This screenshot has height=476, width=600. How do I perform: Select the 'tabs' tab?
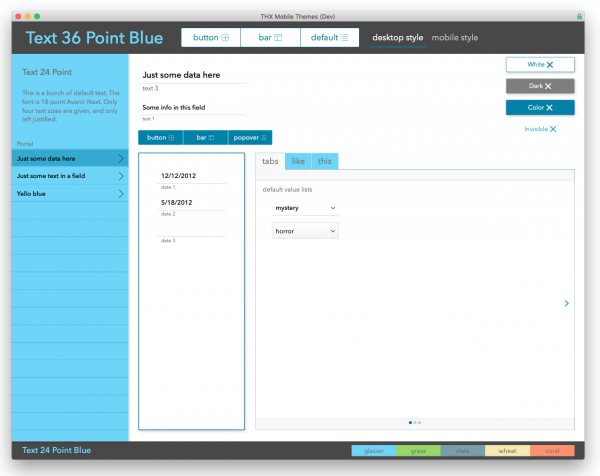pos(270,161)
